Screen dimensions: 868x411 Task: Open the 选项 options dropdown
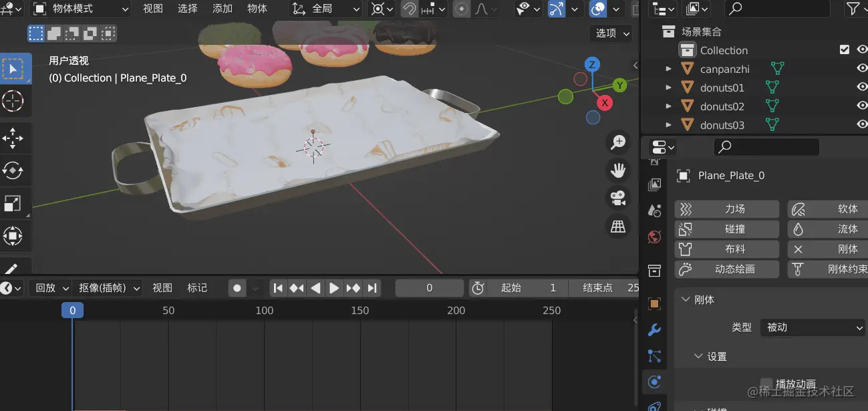tap(611, 33)
